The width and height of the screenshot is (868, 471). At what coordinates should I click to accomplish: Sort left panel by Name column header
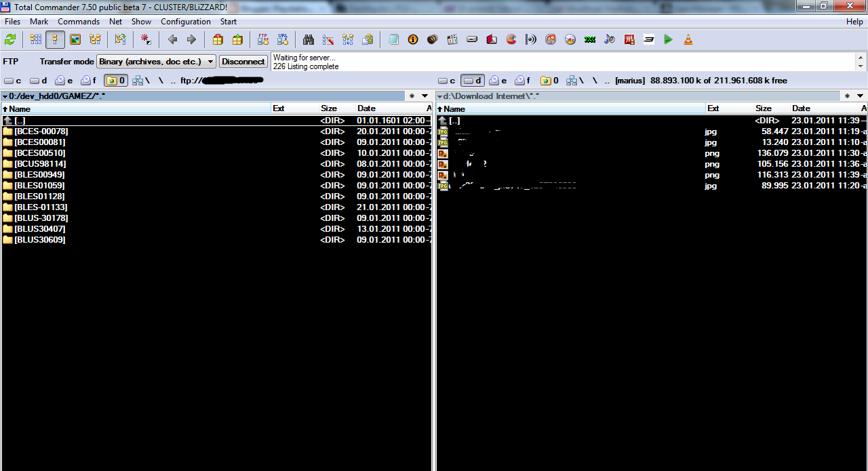click(136, 108)
